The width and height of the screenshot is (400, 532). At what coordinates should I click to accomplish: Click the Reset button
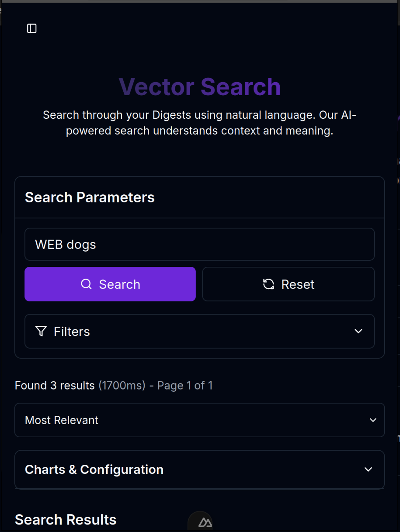click(x=289, y=284)
